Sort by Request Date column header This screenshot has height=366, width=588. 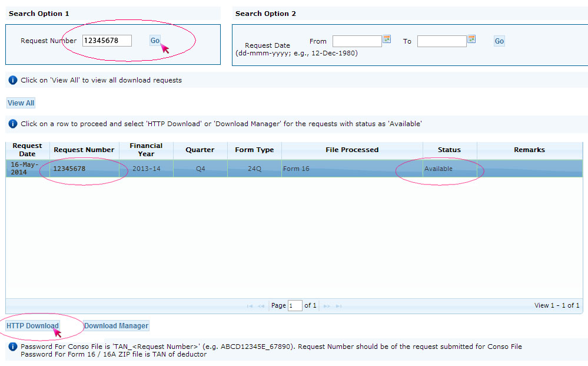point(28,150)
